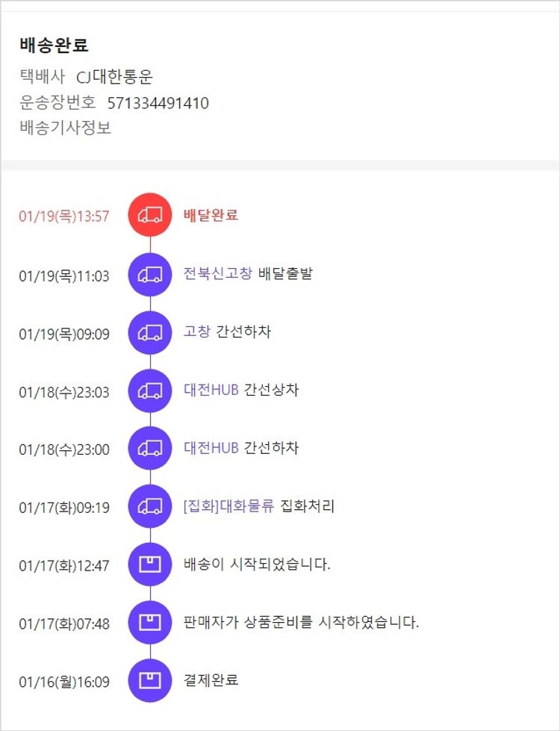Click box icon beside 판매자가 상품준비를 시작하였습니다

(x=150, y=623)
